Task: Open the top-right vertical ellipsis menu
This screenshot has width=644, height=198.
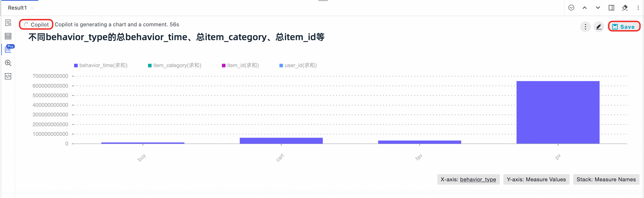Action: pyautogui.click(x=638, y=8)
